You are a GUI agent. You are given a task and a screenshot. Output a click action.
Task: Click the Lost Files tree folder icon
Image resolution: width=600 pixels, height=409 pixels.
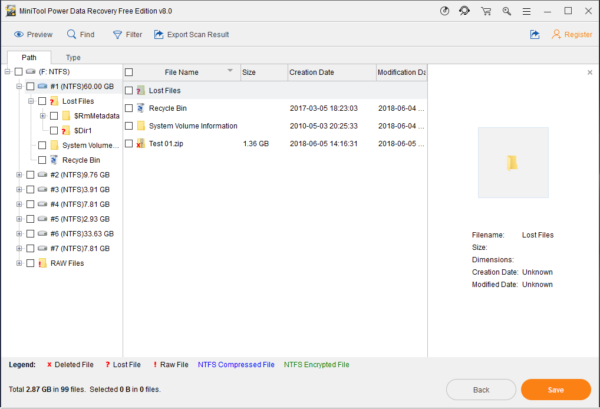(54, 101)
